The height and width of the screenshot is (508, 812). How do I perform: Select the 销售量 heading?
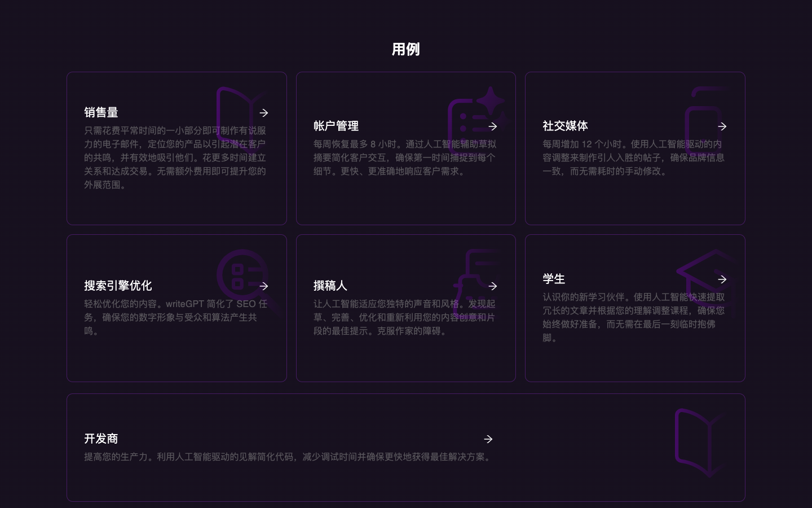coord(101,112)
